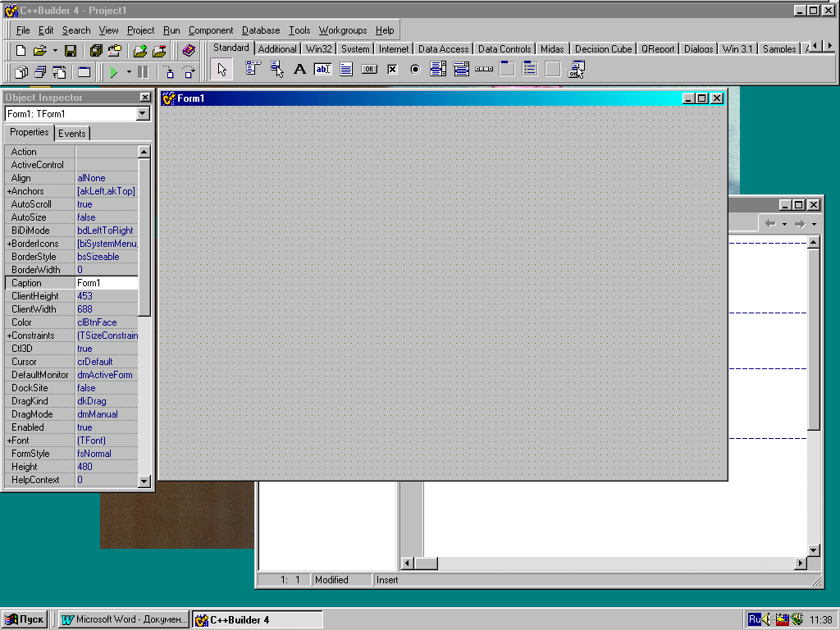Switch to the Dialogs palette tab
This screenshot has height=630, width=840.
pos(699,48)
